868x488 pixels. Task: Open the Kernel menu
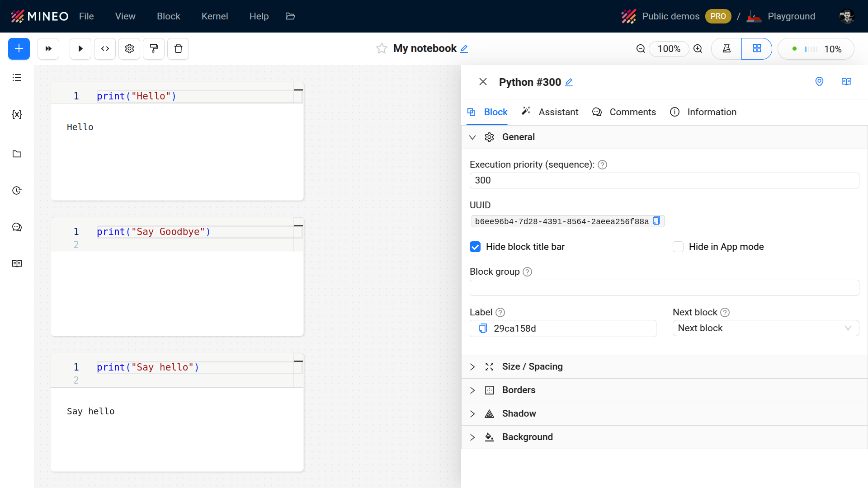(x=215, y=16)
